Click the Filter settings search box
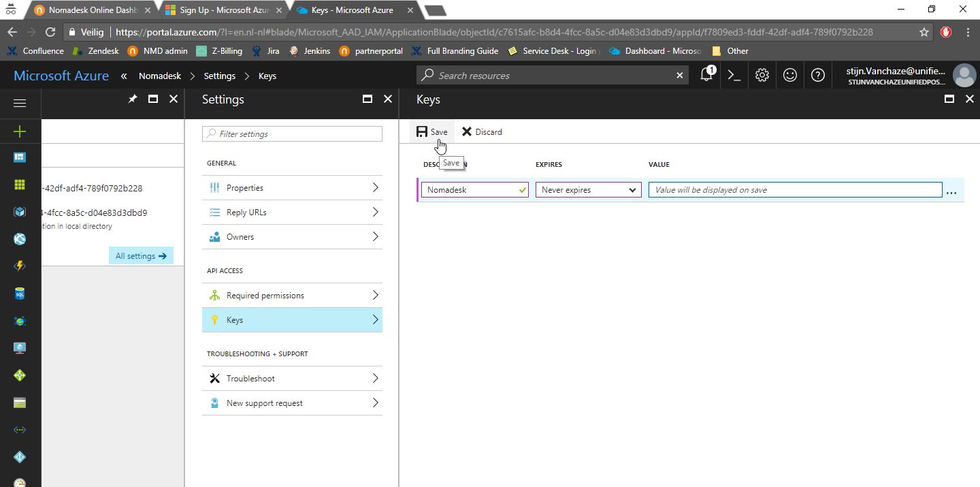The width and height of the screenshot is (980, 487). pyautogui.click(x=292, y=134)
